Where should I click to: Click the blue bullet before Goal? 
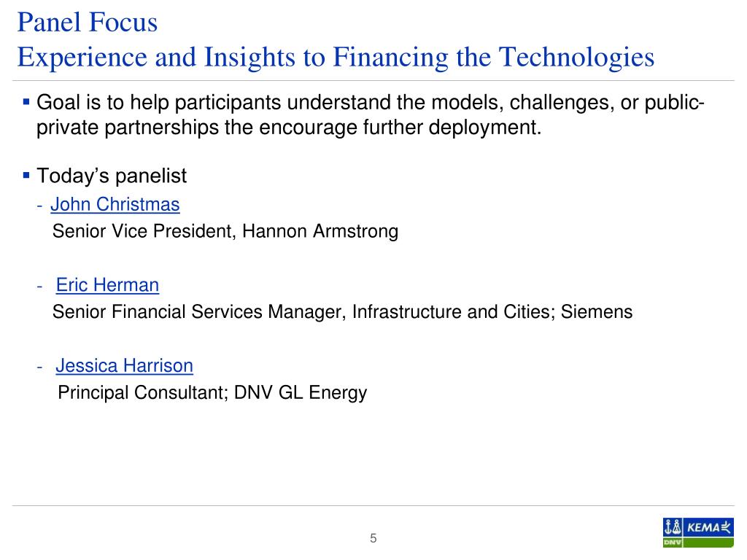click(x=26, y=101)
